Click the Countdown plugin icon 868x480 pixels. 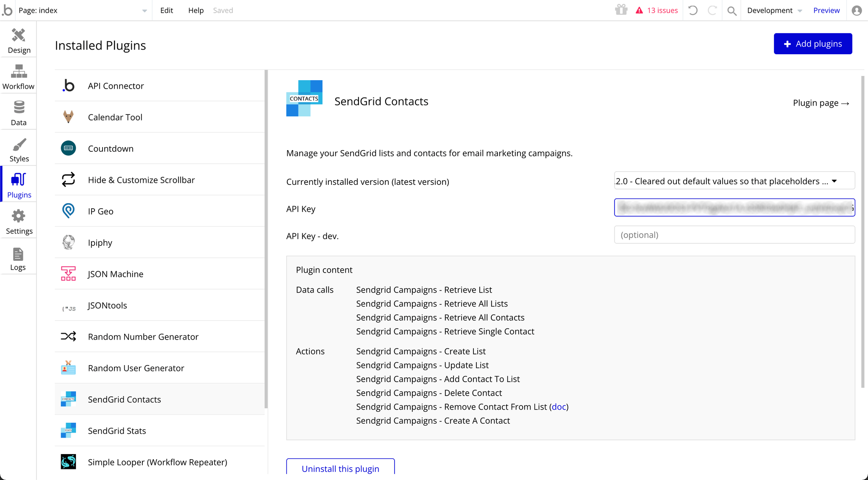pyautogui.click(x=68, y=148)
